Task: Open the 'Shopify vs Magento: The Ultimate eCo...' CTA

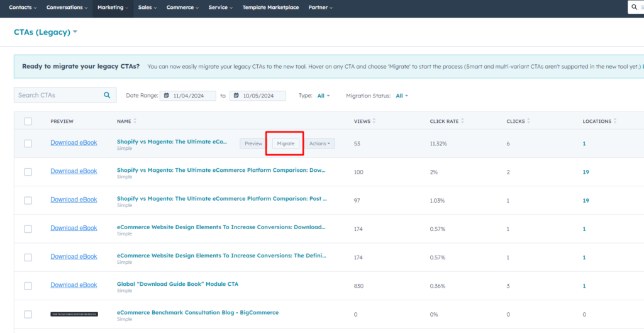Action: coord(172,142)
